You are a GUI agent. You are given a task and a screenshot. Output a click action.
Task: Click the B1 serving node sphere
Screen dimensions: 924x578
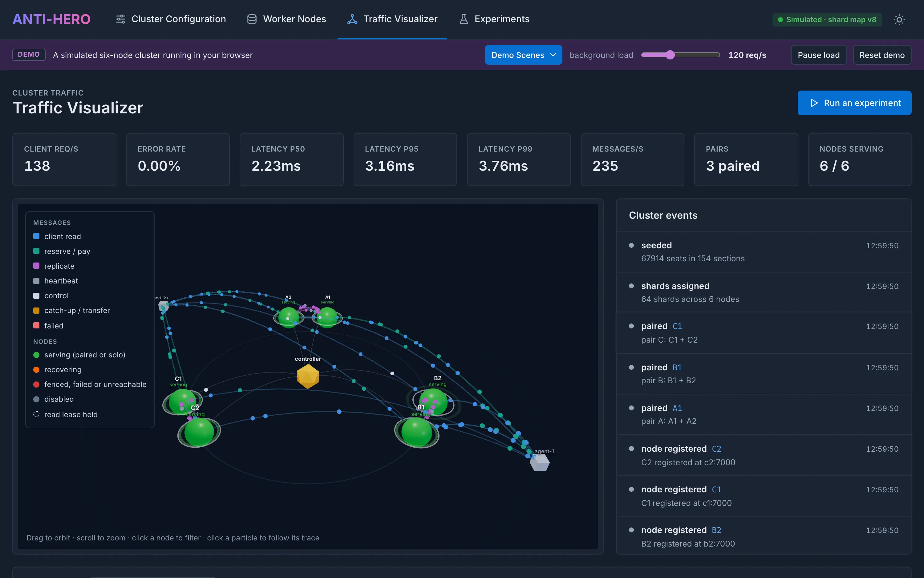416,432
